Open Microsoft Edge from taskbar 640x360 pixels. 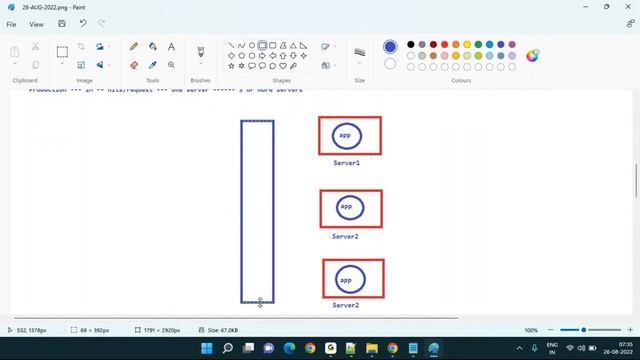[289, 348]
